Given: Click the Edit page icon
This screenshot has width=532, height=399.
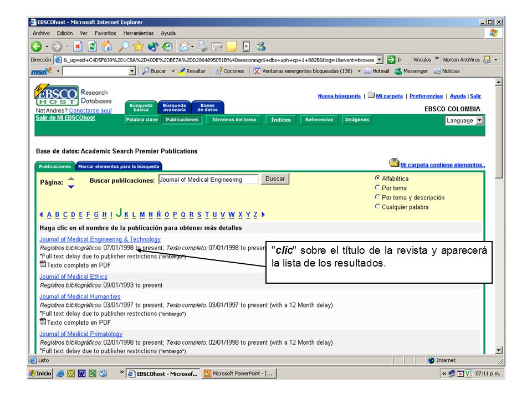Looking at the screenshot, I should click(217, 47).
